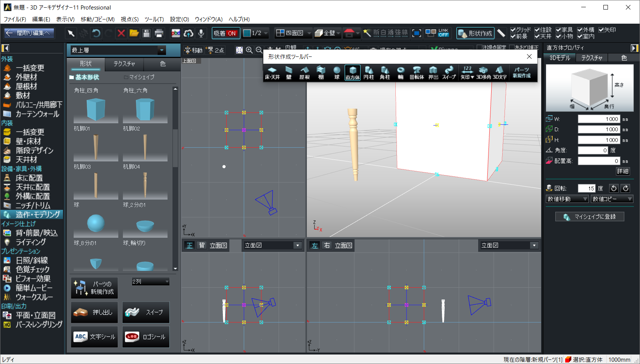Click the 円柱 cylinder shape tool
Image resolution: width=640 pixels, height=364 pixels.
click(x=369, y=72)
